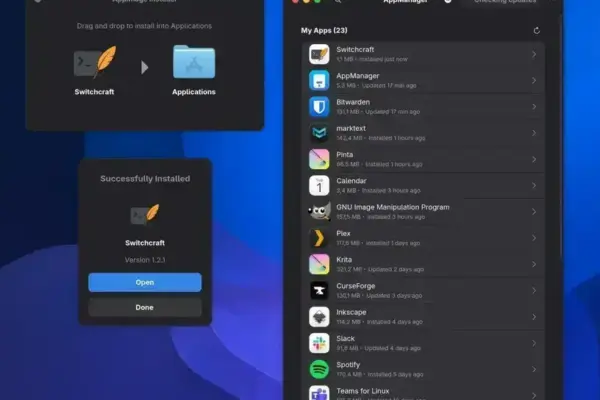
Task: Select the 'Bitwarden' app name
Action: (x=353, y=102)
